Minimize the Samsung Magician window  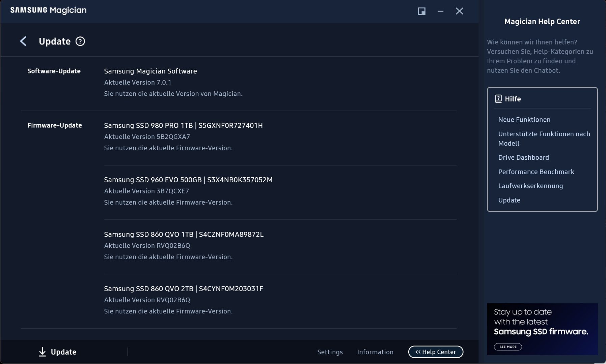pos(440,11)
